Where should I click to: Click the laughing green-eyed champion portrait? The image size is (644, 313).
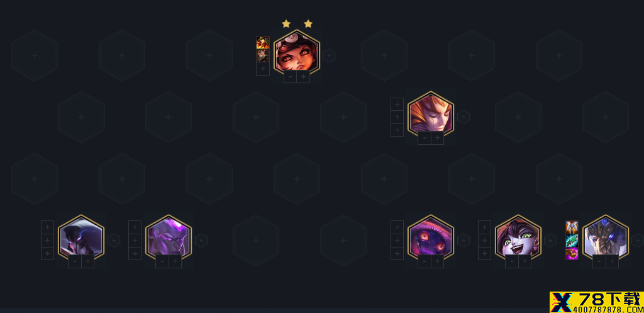click(518, 237)
